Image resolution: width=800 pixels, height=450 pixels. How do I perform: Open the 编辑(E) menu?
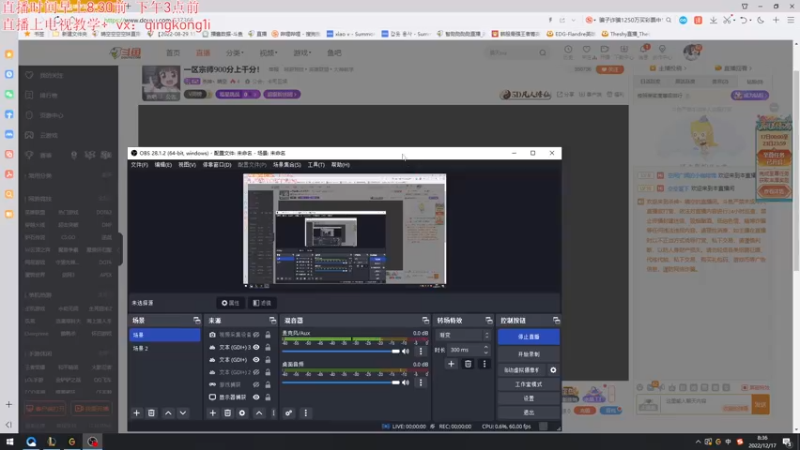click(163, 165)
